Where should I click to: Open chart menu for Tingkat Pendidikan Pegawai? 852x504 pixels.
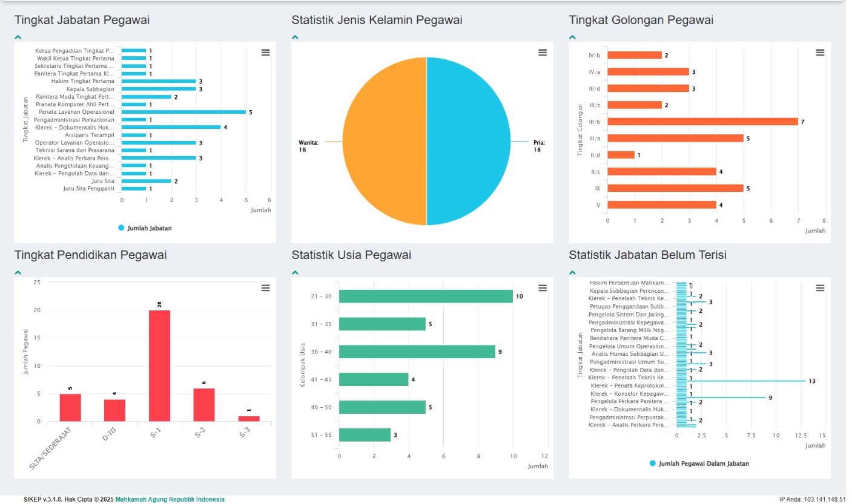(x=265, y=288)
